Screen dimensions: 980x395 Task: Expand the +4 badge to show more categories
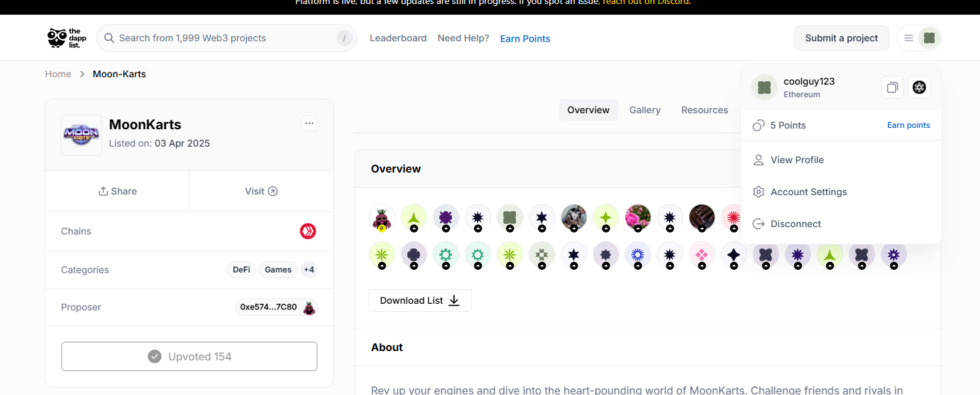pyautogui.click(x=309, y=270)
